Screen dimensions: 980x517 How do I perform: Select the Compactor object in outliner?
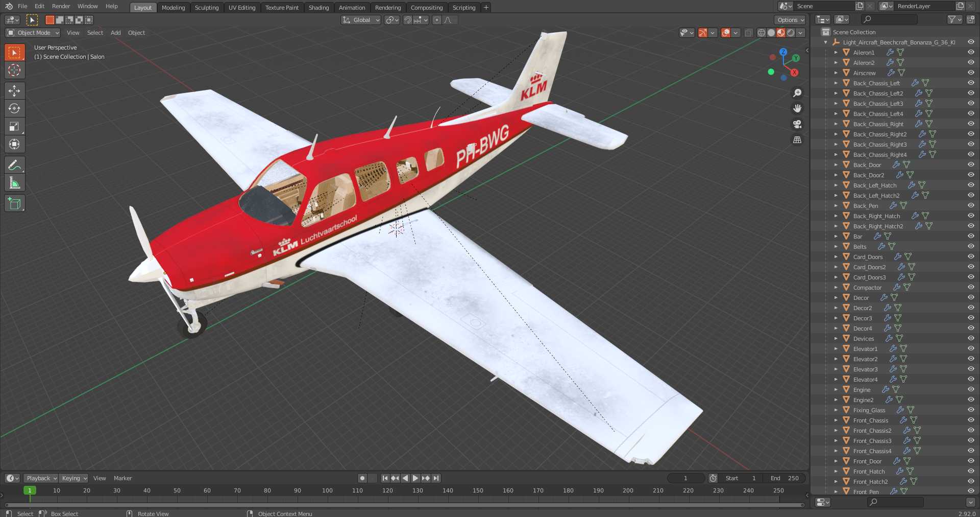pyautogui.click(x=867, y=288)
